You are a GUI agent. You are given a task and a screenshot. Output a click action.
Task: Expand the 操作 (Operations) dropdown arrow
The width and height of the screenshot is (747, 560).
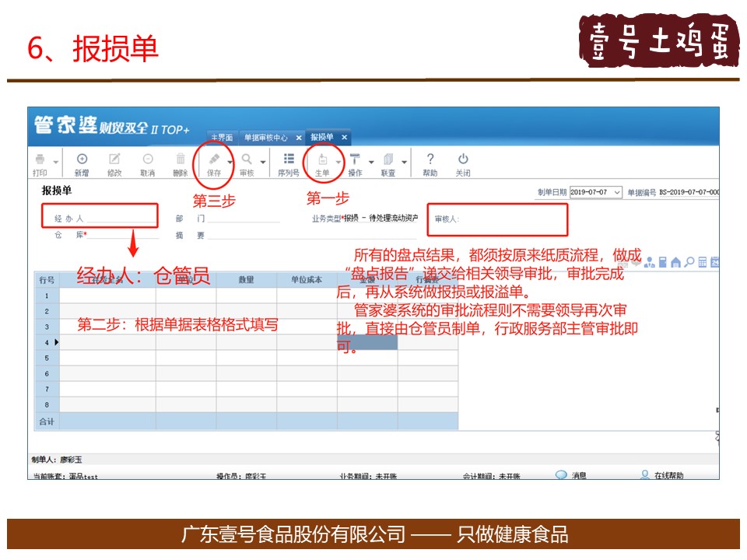(x=371, y=163)
